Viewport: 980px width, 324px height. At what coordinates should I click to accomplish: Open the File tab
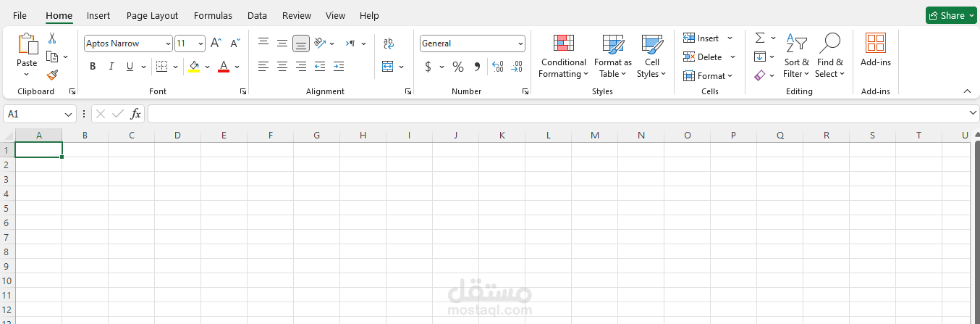coord(20,15)
